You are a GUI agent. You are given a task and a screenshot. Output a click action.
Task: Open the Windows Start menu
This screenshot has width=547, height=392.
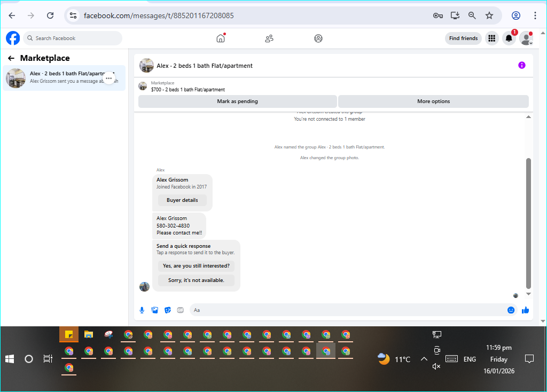[10, 359]
